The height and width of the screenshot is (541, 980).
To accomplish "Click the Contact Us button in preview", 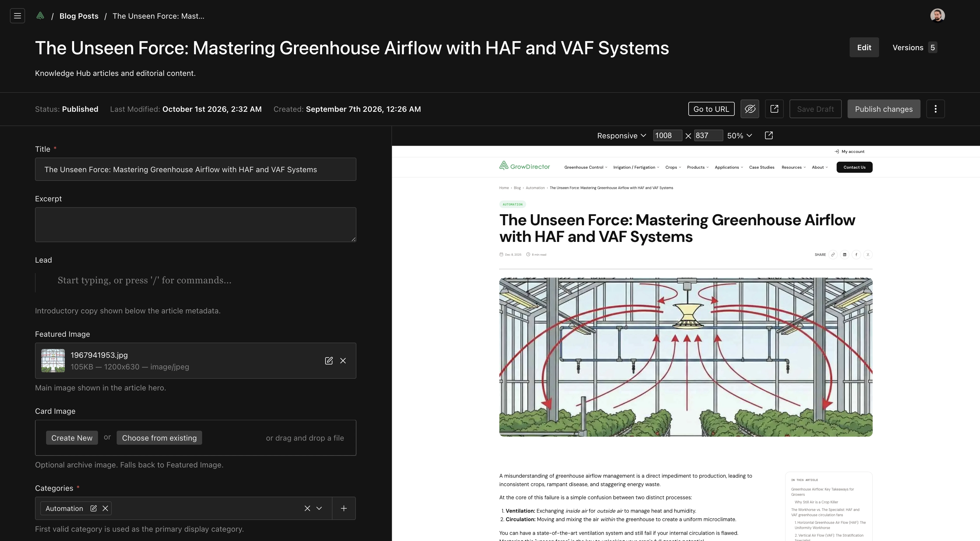I will (855, 167).
